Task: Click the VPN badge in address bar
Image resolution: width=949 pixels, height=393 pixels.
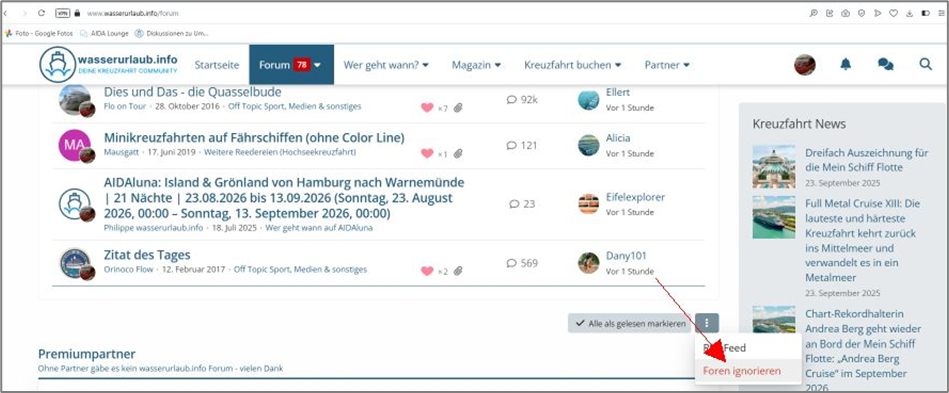Action: click(62, 13)
